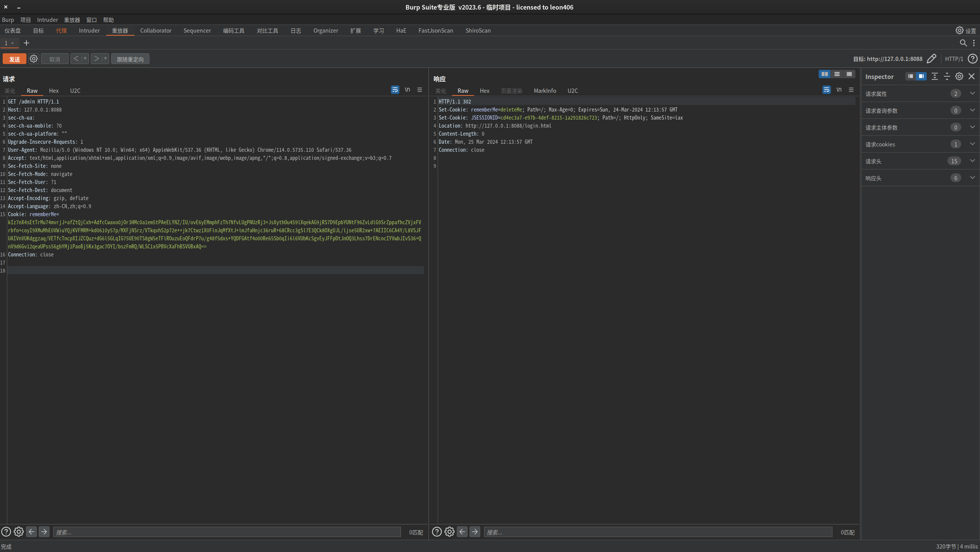Open the back history dropdown arrow
The height and width of the screenshot is (552, 980).
[85, 59]
